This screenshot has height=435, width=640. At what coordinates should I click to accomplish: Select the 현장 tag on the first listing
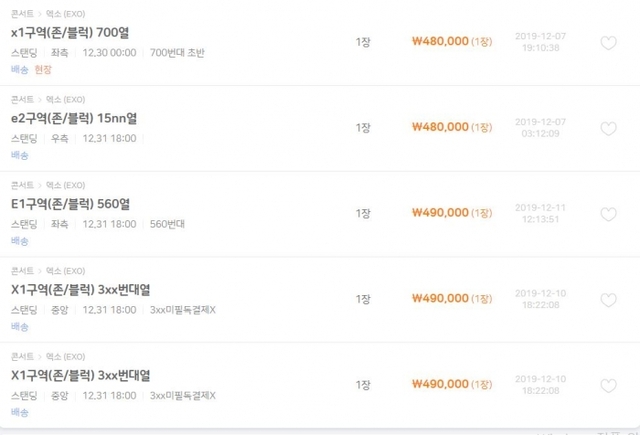pyautogui.click(x=43, y=70)
